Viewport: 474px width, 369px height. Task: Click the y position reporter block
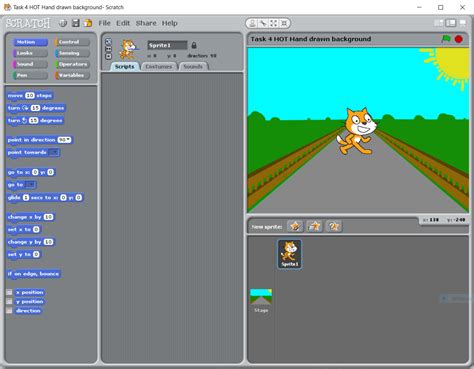coord(30,301)
